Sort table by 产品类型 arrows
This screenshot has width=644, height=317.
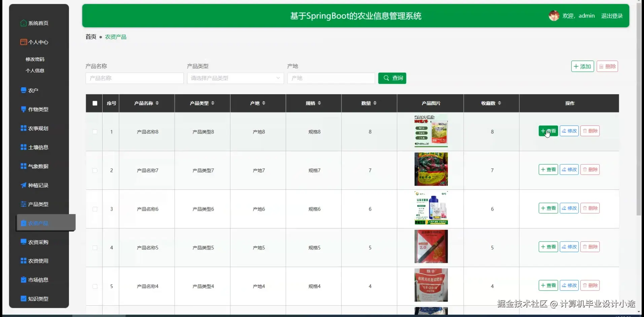[213, 103]
